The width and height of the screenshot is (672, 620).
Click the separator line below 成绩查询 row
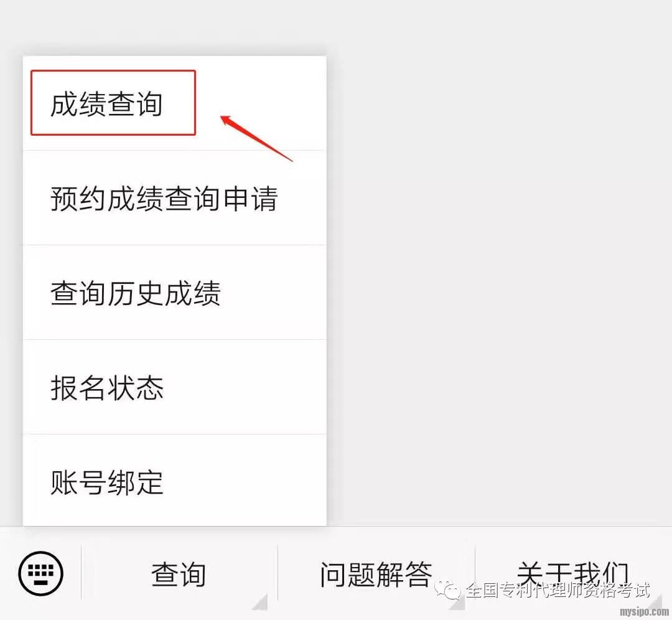174,150
